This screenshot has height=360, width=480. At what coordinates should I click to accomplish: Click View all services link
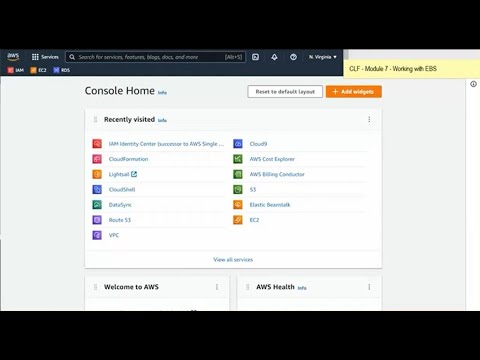pyautogui.click(x=233, y=259)
